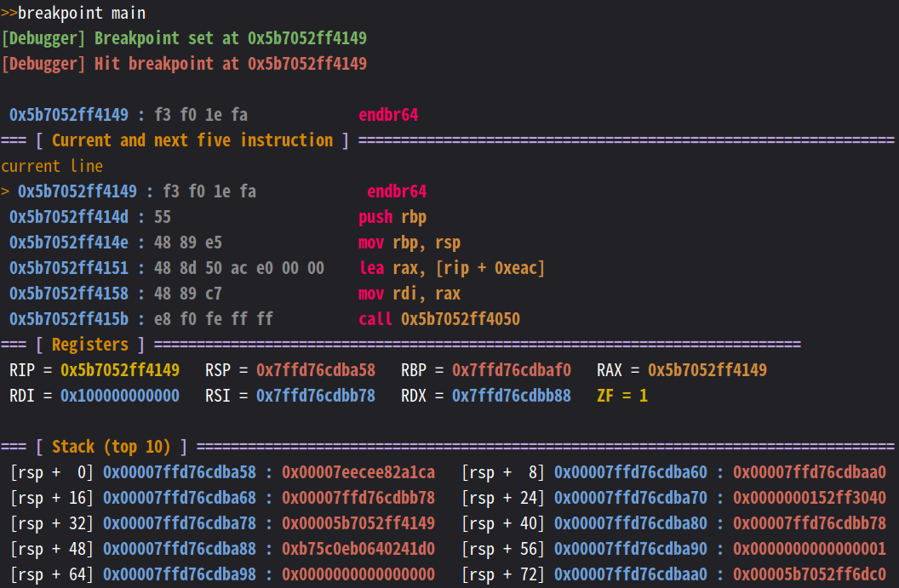Click the 'current line' label
The width and height of the screenshot is (899, 588).
tap(52, 166)
